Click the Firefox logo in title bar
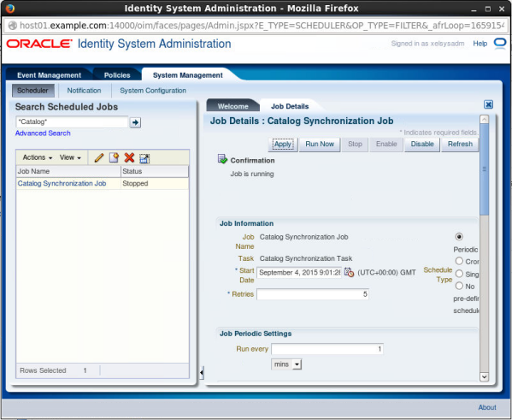The height and width of the screenshot is (420, 512). 10,9
